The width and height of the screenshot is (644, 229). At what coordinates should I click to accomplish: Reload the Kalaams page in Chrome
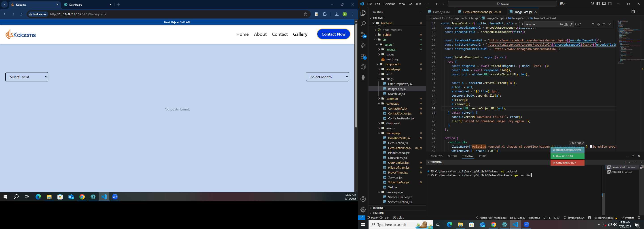coord(21,14)
